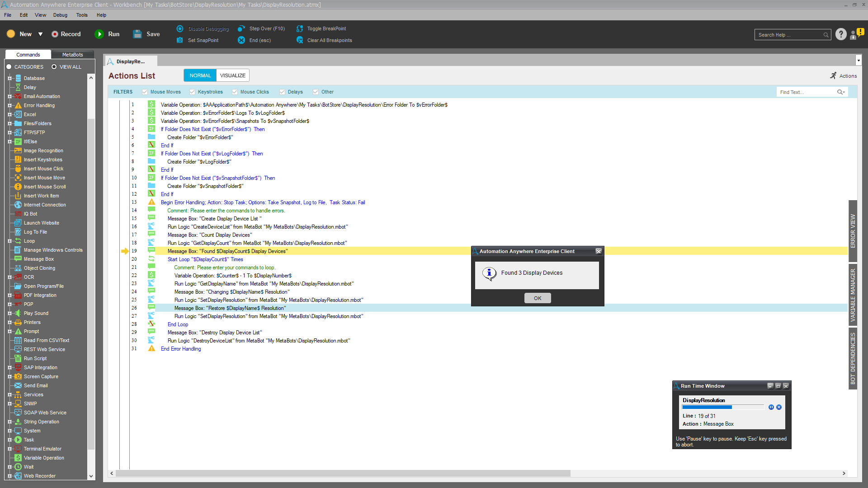Viewport: 868px width, 488px height.
Task: Open the Debug menu
Action: [x=60, y=15]
